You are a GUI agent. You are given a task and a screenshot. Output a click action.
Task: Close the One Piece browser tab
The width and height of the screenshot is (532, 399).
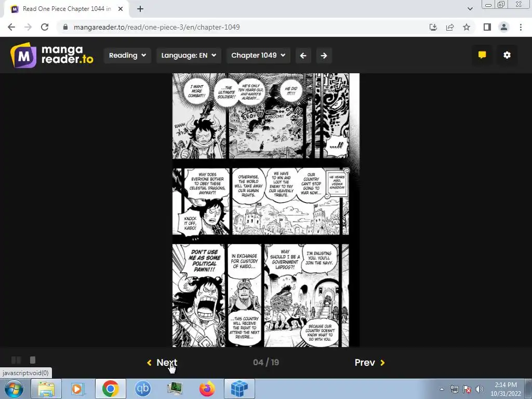pyautogui.click(x=121, y=9)
